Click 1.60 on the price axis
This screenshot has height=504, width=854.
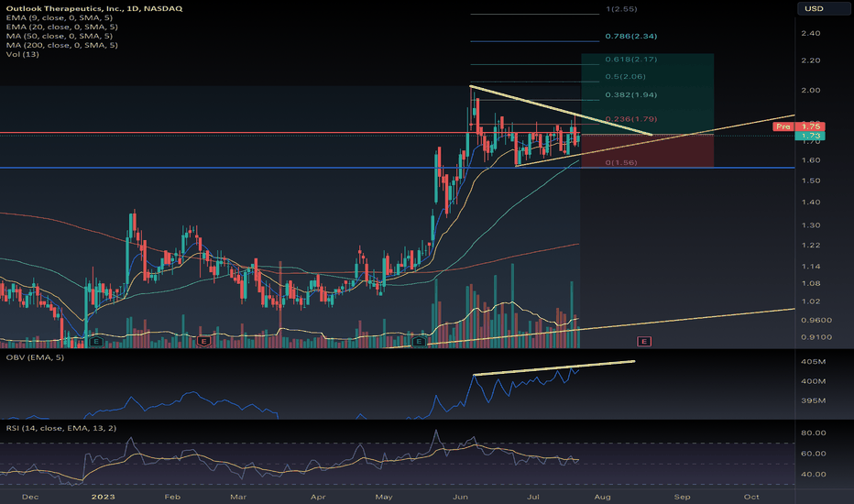pos(811,160)
